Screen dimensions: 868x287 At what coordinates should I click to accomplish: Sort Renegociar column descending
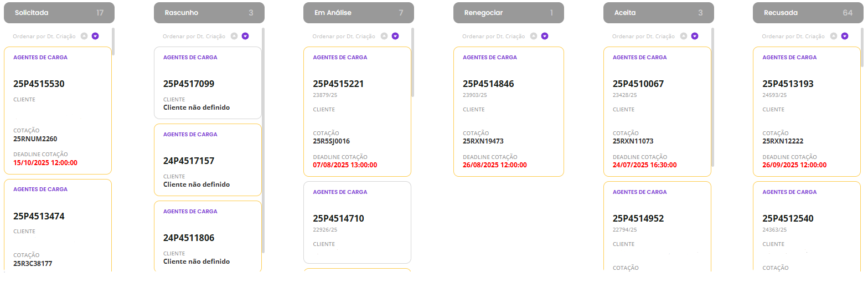click(545, 36)
